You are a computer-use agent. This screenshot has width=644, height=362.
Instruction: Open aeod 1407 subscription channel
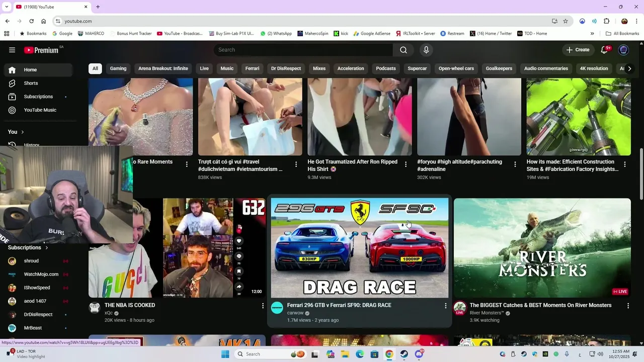(x=38, y=301)
